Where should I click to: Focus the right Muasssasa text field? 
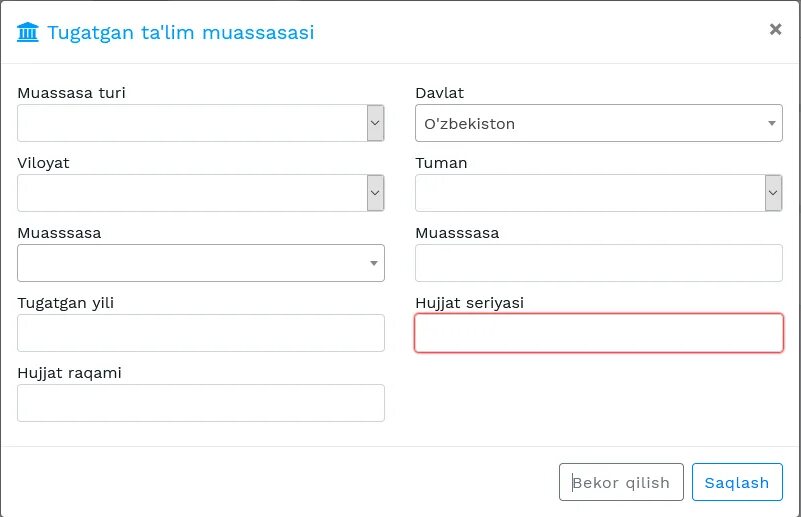pyautogui.click(x=598, y=263)
